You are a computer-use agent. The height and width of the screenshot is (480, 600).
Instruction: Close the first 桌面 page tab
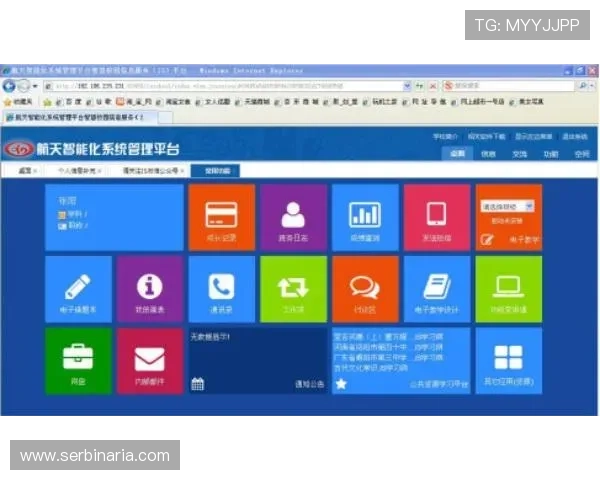(x=35, y=171)
